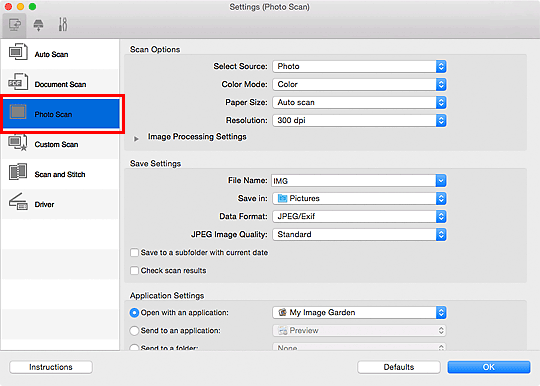Click the Image Processing Settings label
Viewport: 540px width, 386px height.
pos(197,137)
